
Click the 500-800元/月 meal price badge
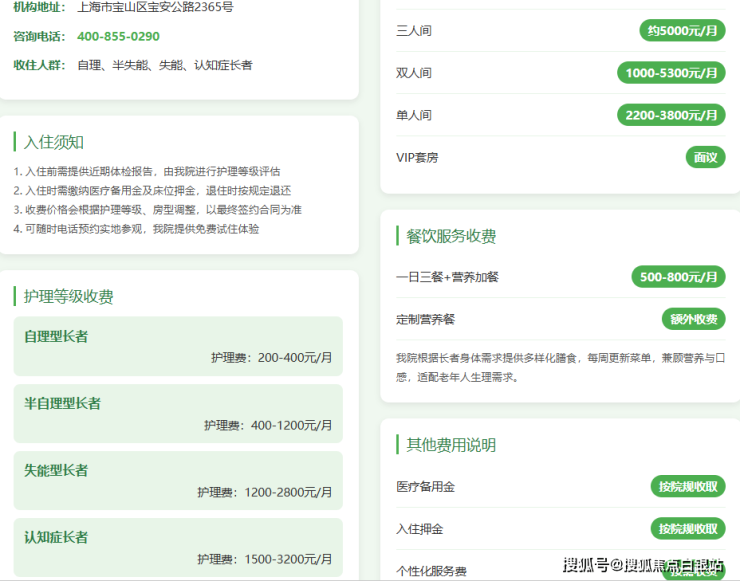pos(679,277)
